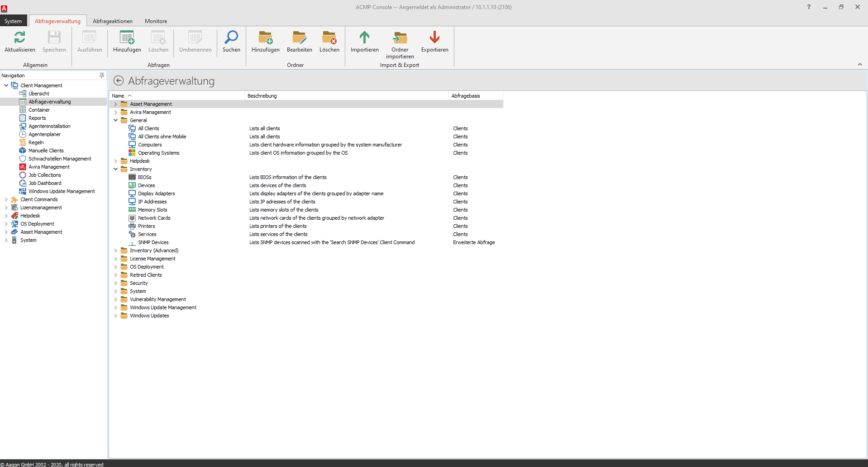Click the Speichern save icon
The width and height of the screenshot is (868, 467).
coord(54,38)
